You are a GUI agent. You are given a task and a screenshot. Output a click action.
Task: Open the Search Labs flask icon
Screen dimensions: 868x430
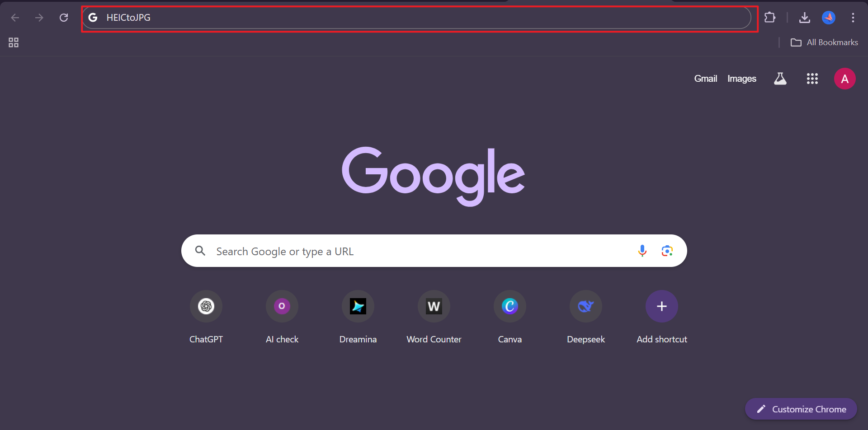tap(780, 78)
